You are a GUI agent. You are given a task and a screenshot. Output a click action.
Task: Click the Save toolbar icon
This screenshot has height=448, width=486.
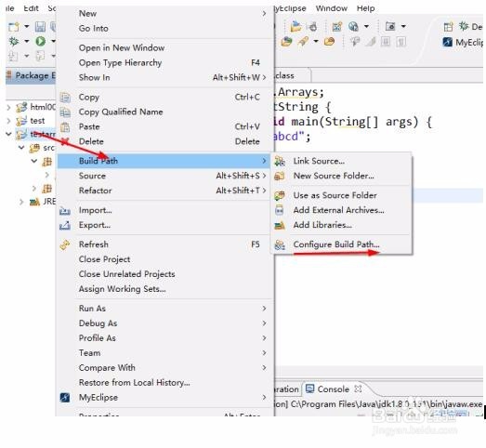pyautogui.click(x=40, y=27)
